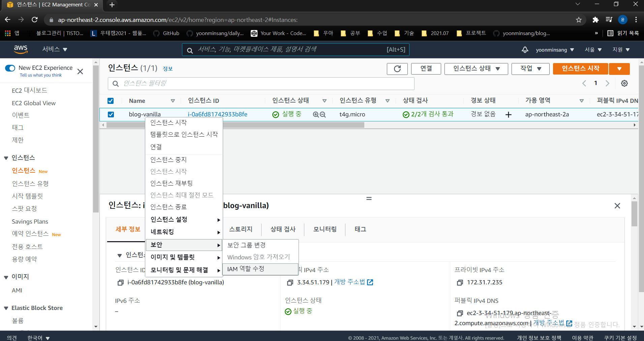
Task: Open Chrome profile avatar
Action: click(x=623, y=20)
